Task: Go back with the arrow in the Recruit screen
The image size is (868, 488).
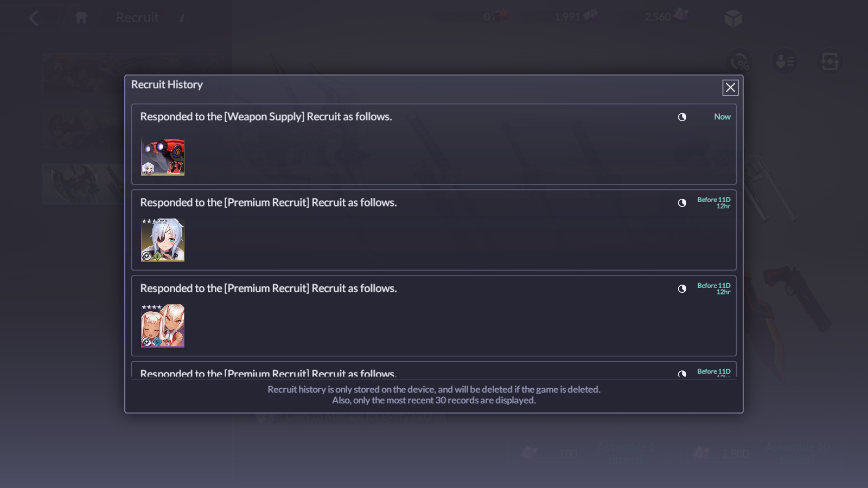Action: (34, 18)
